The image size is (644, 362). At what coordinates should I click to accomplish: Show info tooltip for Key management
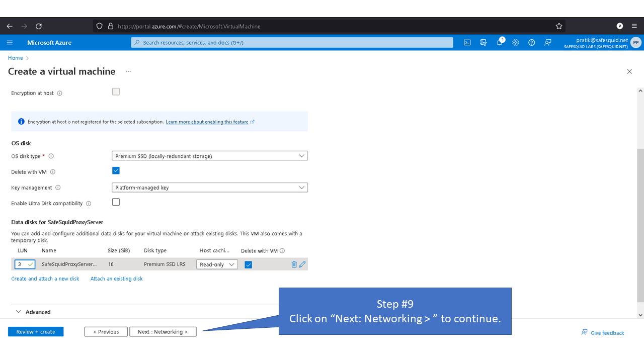coord(58,188)
